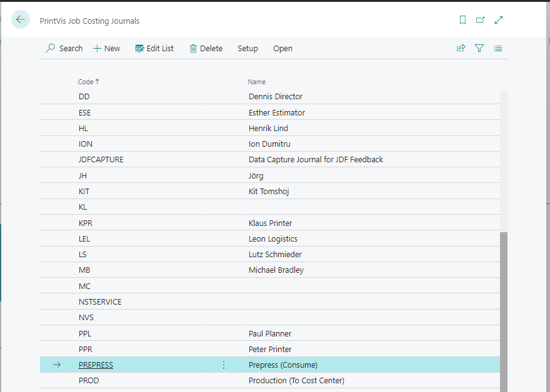Screen dimensions: 550x392
Task: Open Search in the action bar
Action: (64, 48)
